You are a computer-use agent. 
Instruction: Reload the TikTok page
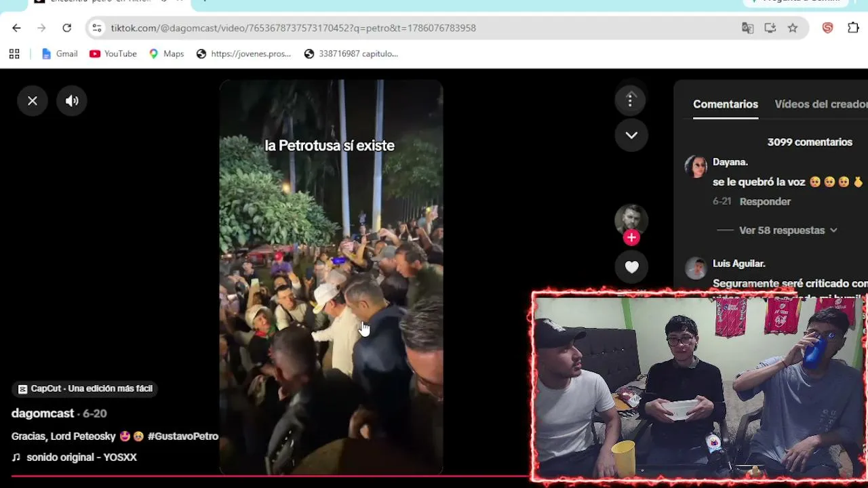point(66,28)
